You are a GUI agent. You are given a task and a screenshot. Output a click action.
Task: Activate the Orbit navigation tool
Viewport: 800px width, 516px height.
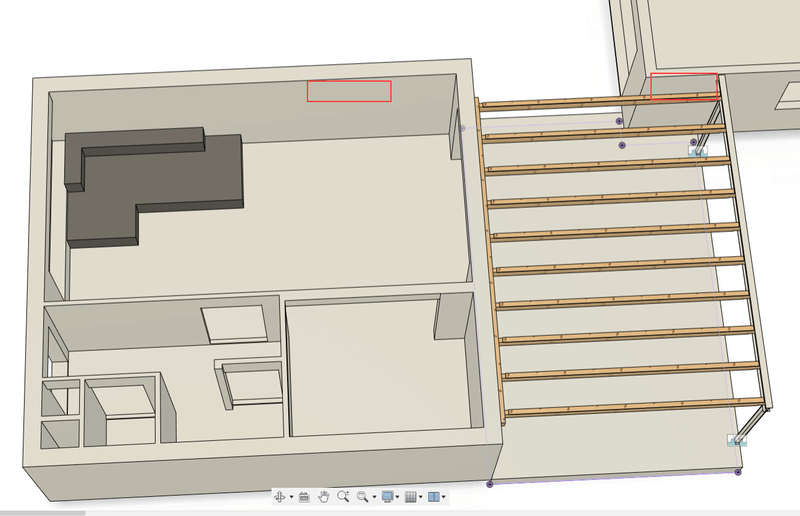(280, 497)
